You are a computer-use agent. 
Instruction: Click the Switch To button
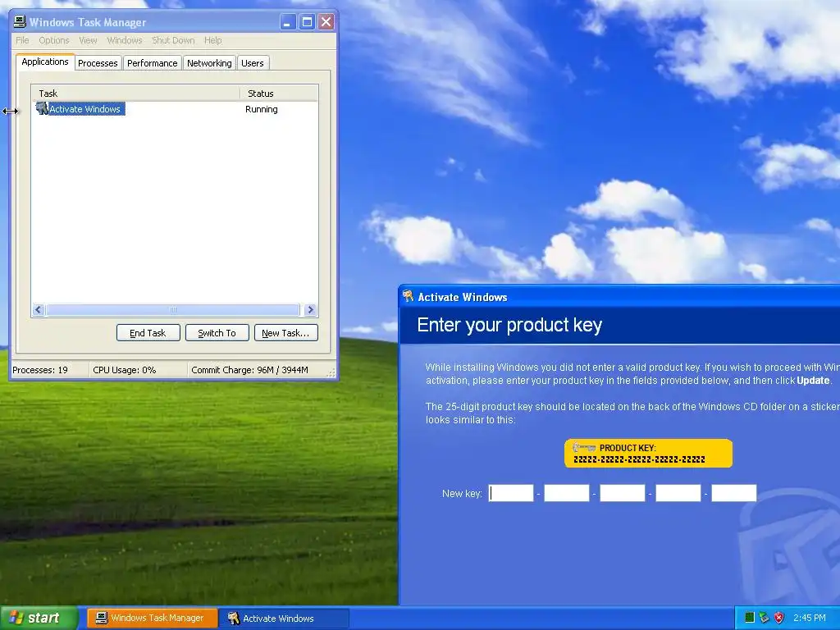point(217,333)
